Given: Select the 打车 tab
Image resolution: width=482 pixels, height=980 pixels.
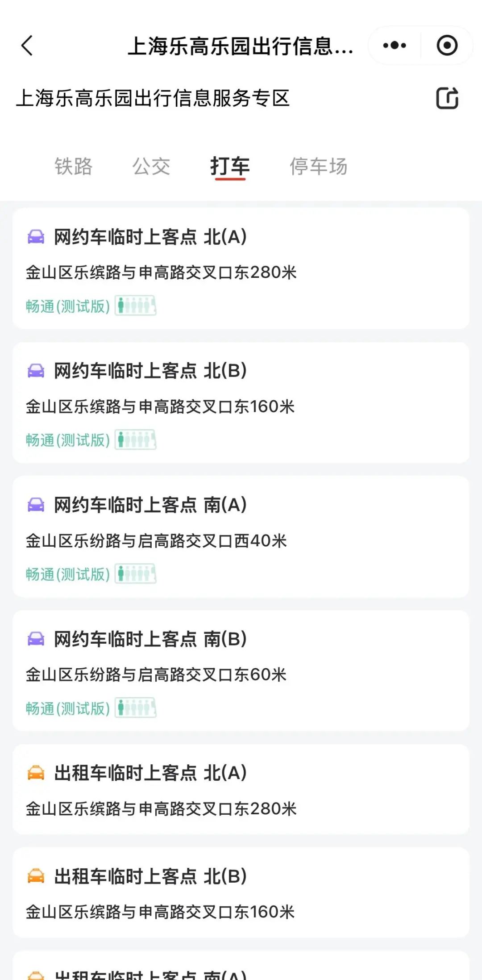Looking at the screenshot, I should tap(230, 167).
